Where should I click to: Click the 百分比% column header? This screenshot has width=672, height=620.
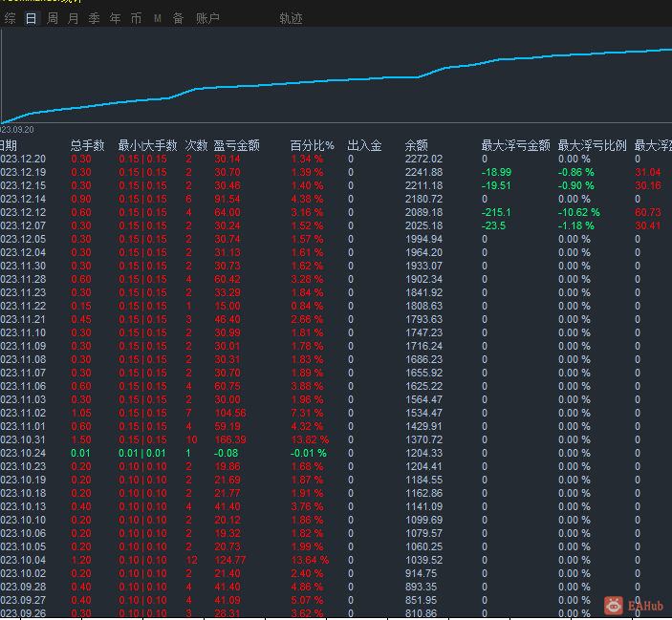(312, 145)
